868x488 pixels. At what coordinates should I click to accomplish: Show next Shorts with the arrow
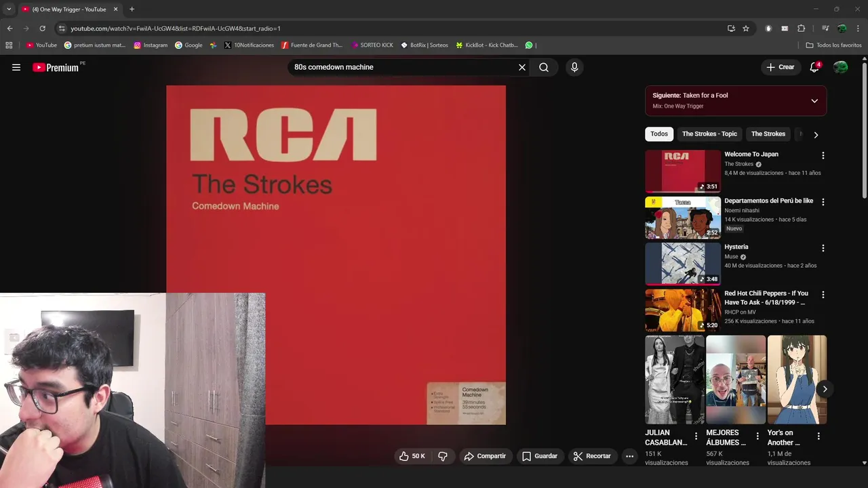(x=825, y=389)
